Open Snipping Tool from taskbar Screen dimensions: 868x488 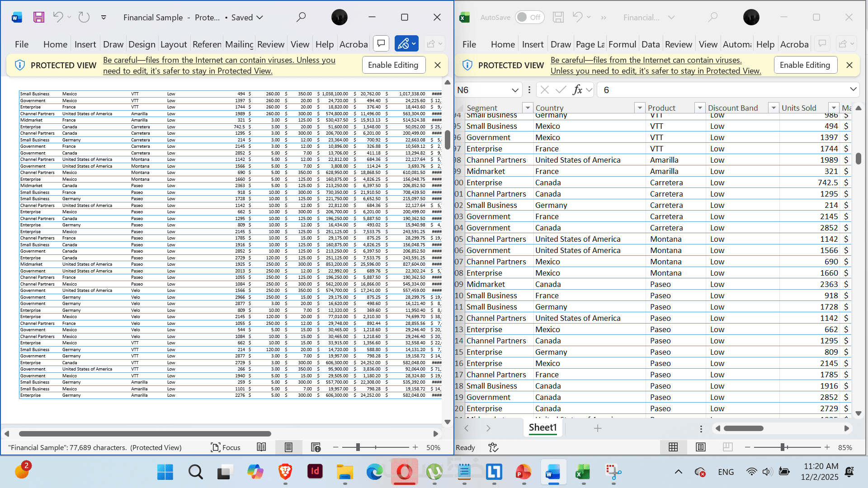(613, 472)
